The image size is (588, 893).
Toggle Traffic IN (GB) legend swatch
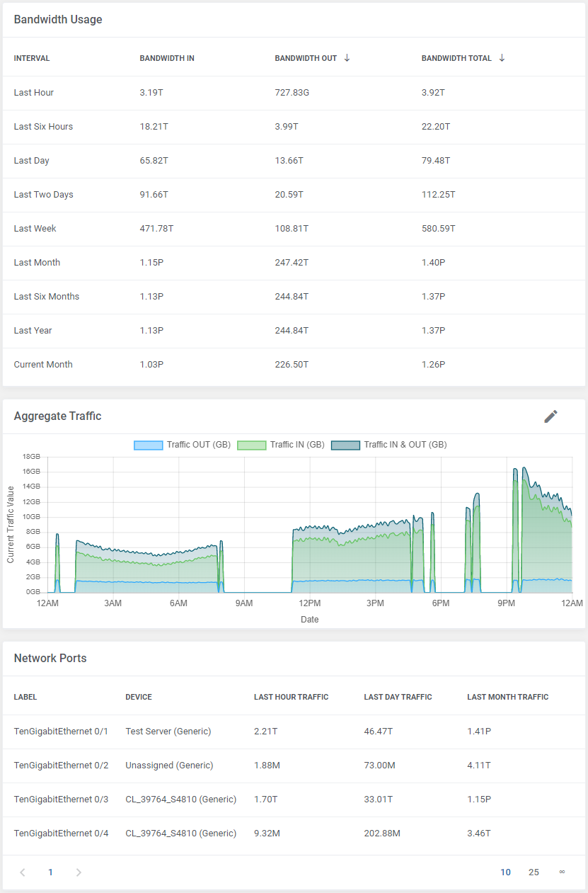pos(251,445)
